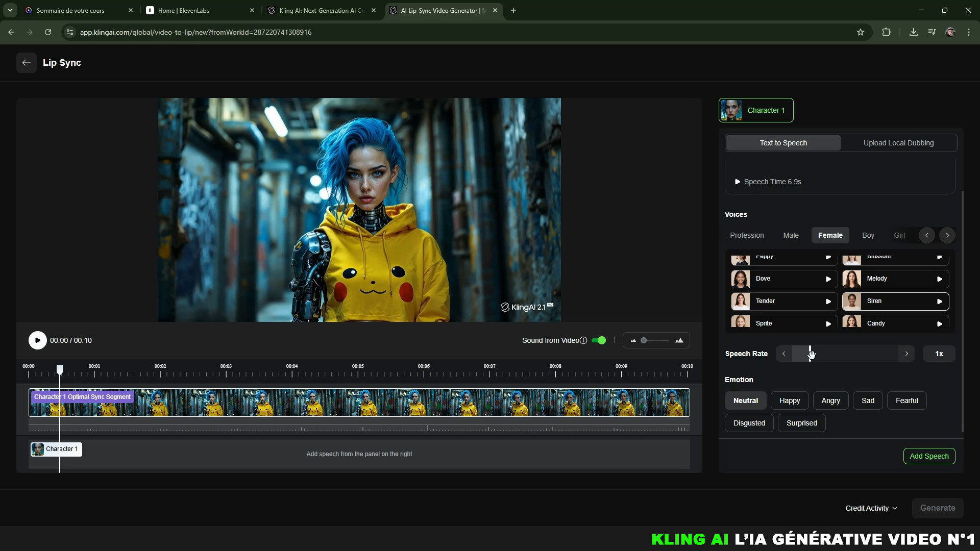Click the 1x speech rate value box

point(939,354)
